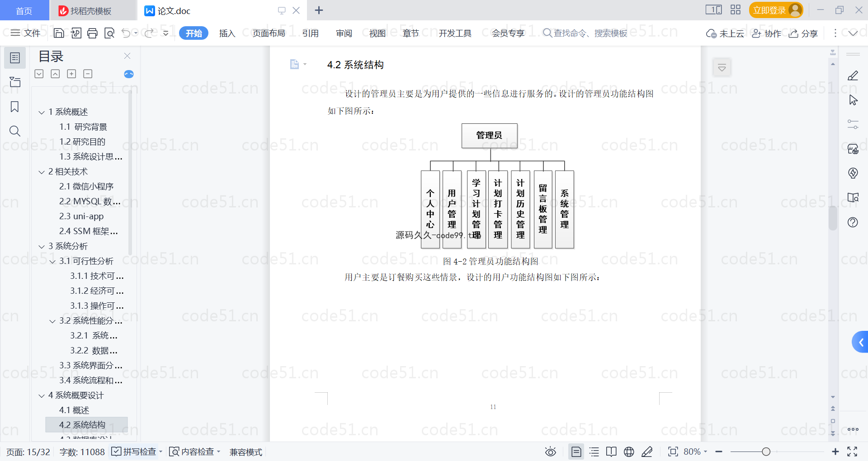
Task: Open a new tab with the plus button
Action: pyautogui.click(x=319, y=10)
